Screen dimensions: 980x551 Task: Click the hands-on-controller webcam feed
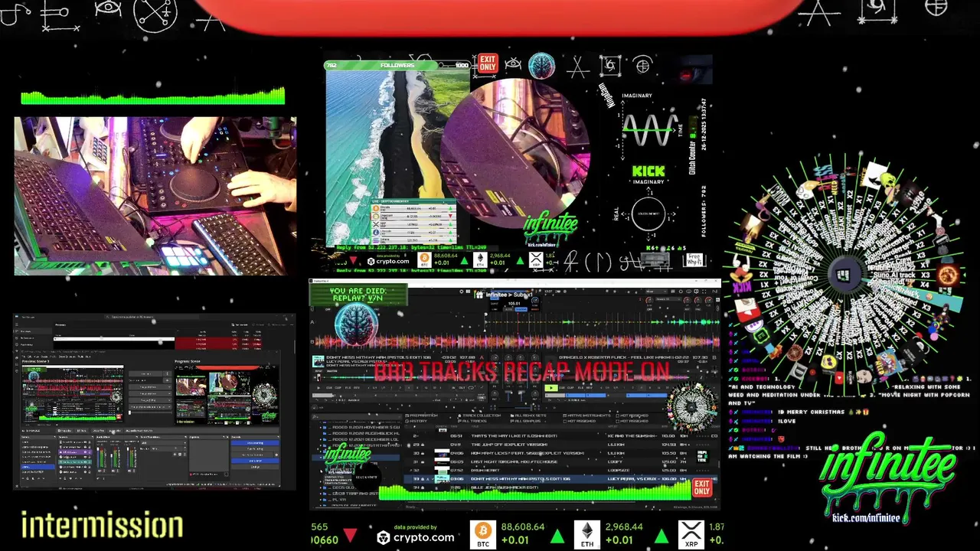pos(155,196)
